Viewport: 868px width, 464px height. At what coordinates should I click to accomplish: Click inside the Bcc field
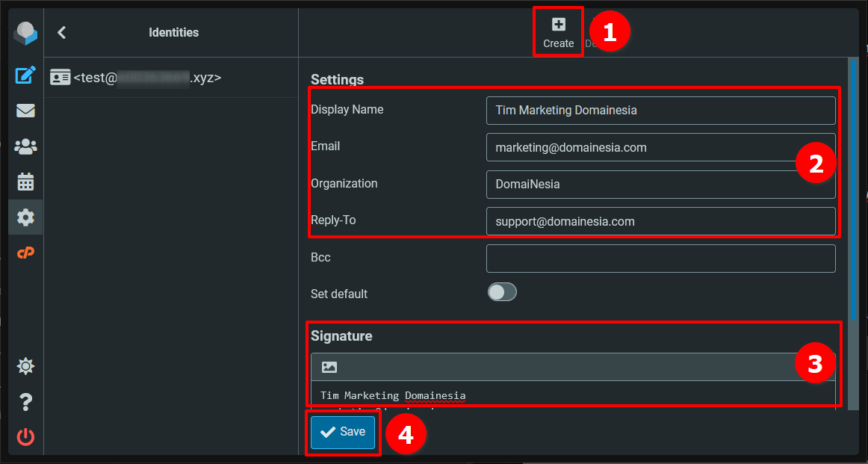point(660,258)
